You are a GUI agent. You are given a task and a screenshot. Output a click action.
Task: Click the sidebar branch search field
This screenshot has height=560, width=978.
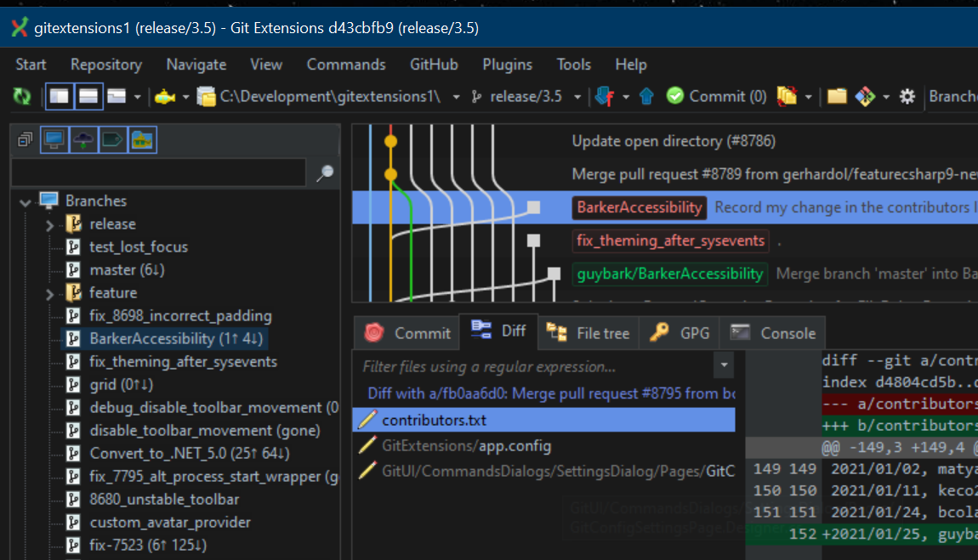pos(159,173)
